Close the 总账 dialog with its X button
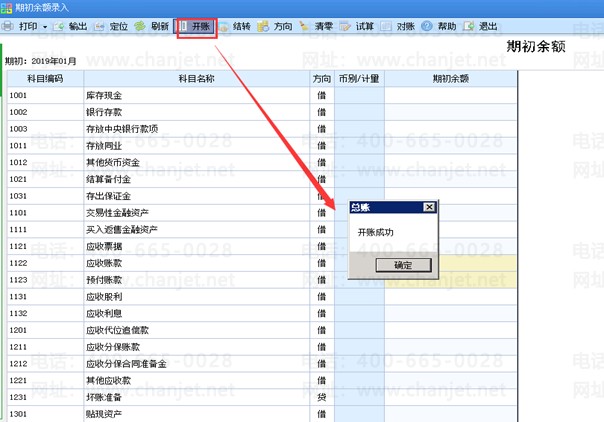This screenshot has height=422, width=604. pyautogui.click(x=429, y=207)
